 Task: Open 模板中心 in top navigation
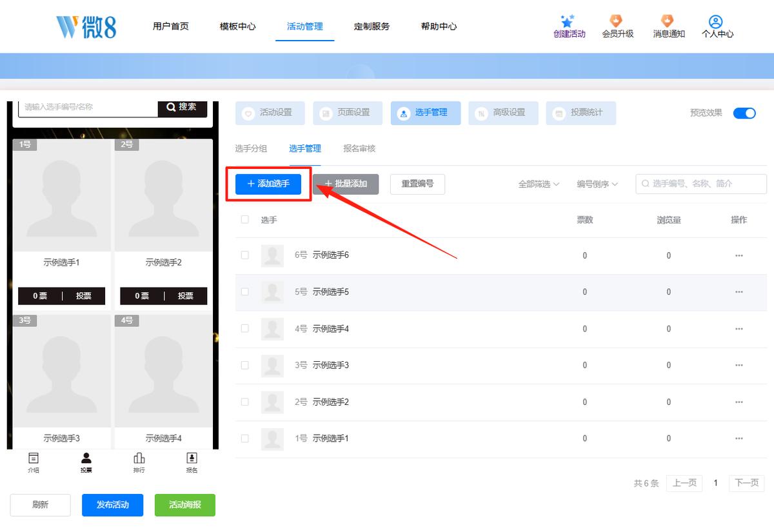237,26
